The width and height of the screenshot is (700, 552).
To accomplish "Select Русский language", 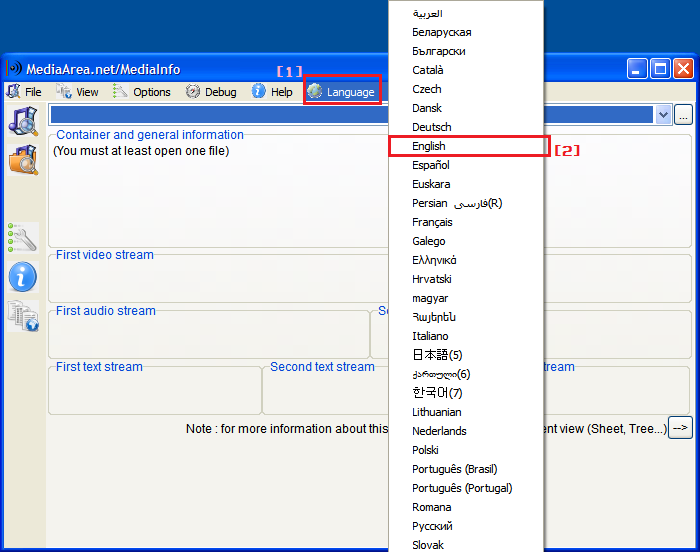I will pyautogui.click(x=466, y=526).
